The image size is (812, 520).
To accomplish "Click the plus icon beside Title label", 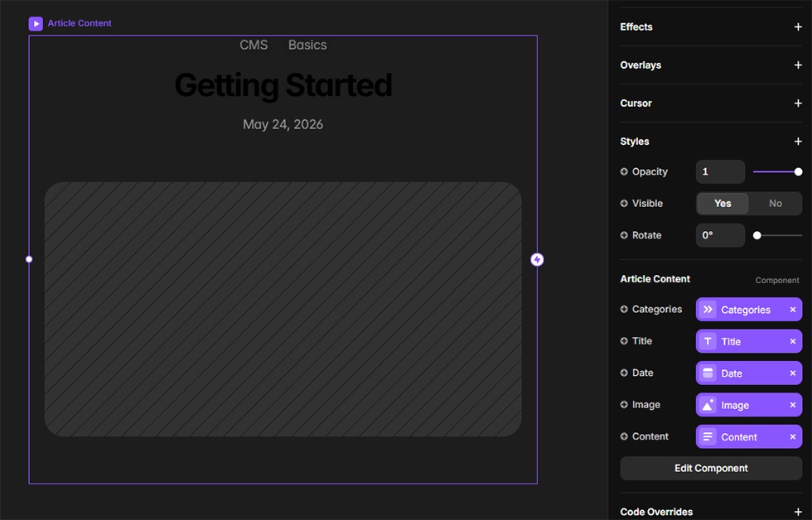I will 624,341.
